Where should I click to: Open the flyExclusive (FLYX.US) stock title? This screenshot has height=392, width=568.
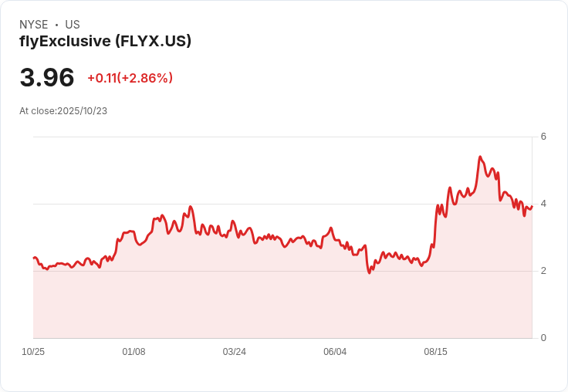(105, 41)
